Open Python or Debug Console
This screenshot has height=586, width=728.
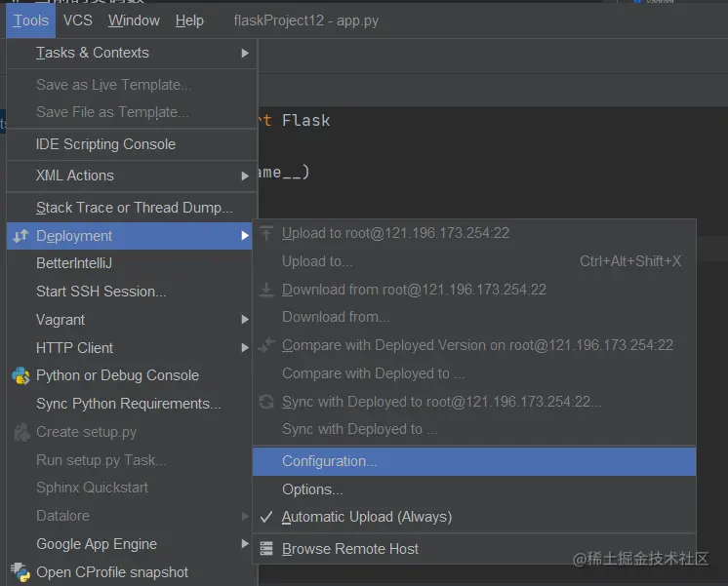coord(130,375)
